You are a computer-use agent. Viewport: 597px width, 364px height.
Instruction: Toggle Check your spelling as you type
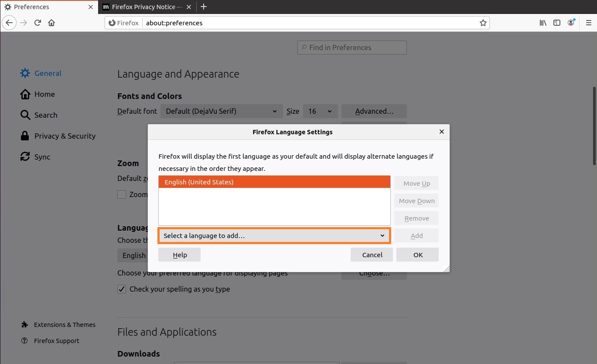click(122, 289)
